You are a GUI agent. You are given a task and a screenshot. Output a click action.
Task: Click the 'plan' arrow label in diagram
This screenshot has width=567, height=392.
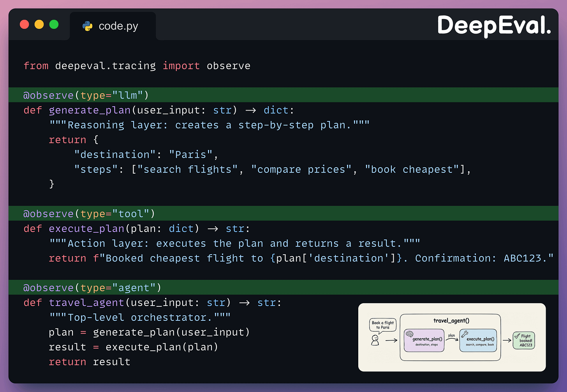tap(451, 335)
